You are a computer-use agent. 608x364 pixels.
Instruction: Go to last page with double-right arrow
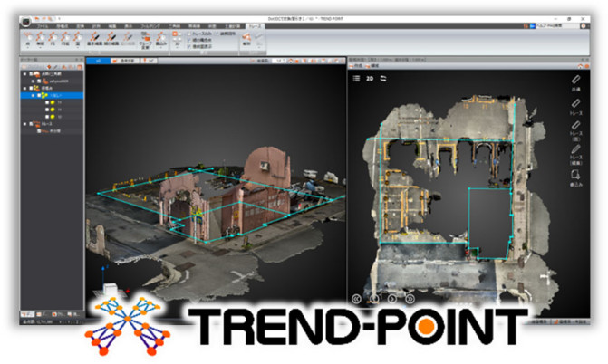tap(410, 299)
